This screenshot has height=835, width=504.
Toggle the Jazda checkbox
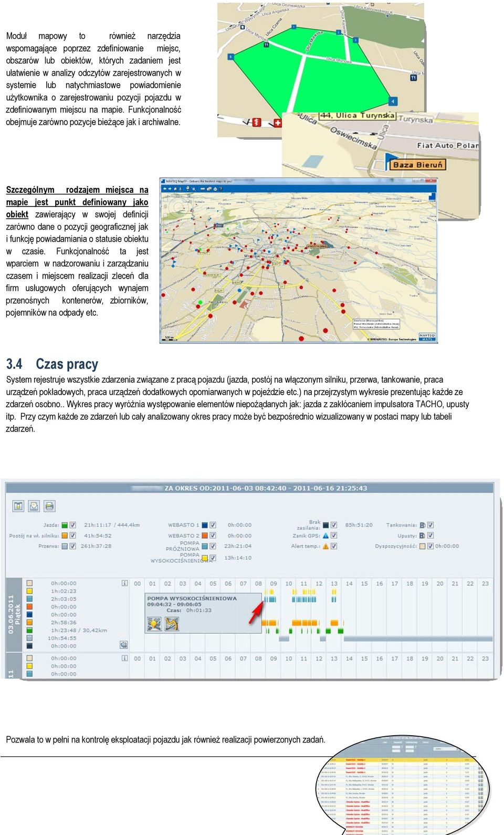[x=72, y=524]
